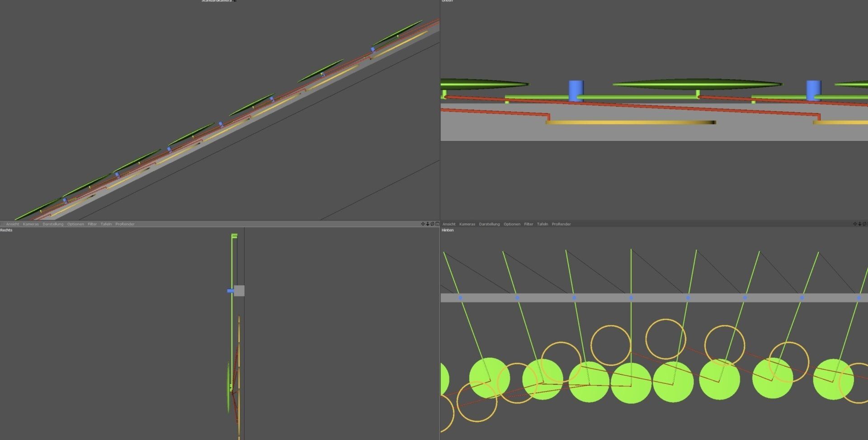Open the ProRender menu in the Rechts viewport
Viewport: 868px width, 440px height.
125,224
